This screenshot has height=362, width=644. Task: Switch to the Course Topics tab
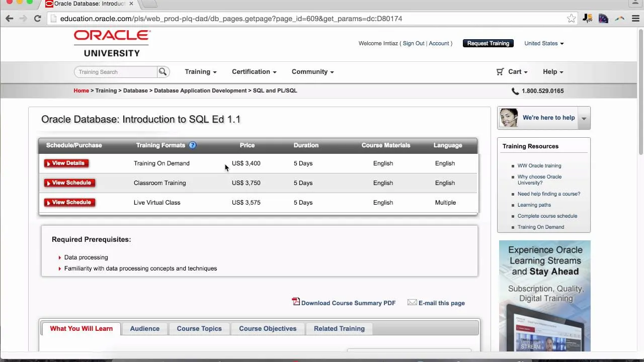[199, 329]
